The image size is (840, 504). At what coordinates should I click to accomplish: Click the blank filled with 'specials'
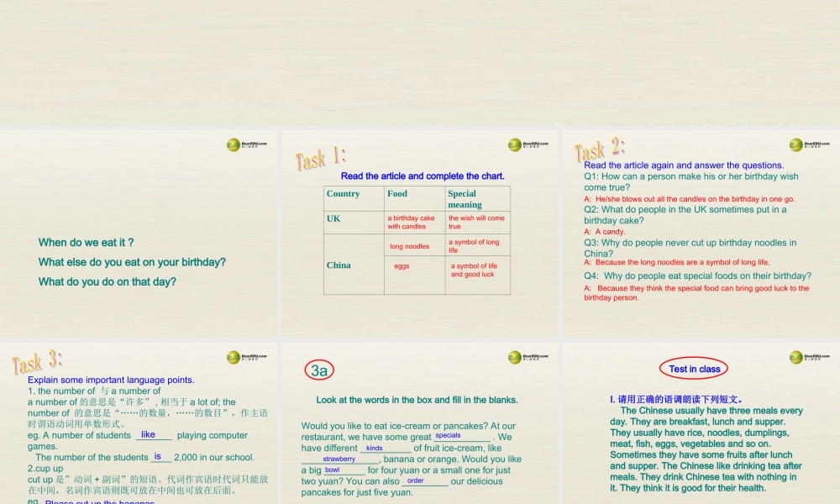(448, 436)
